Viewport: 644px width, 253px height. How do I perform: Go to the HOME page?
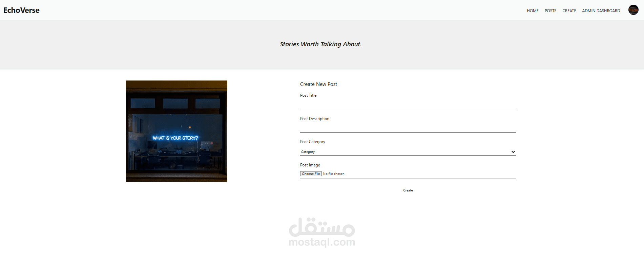click(x=533, y=11)
